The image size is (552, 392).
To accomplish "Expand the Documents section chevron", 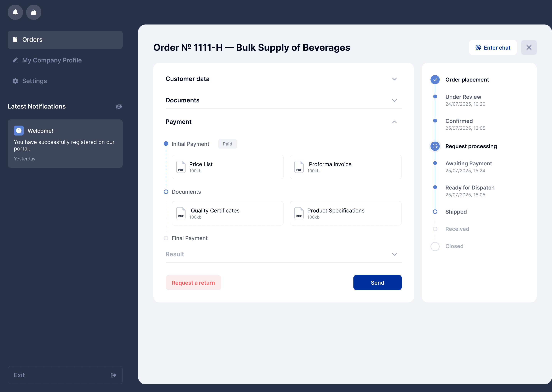I will pyautogui.click(x=394, y=100).
